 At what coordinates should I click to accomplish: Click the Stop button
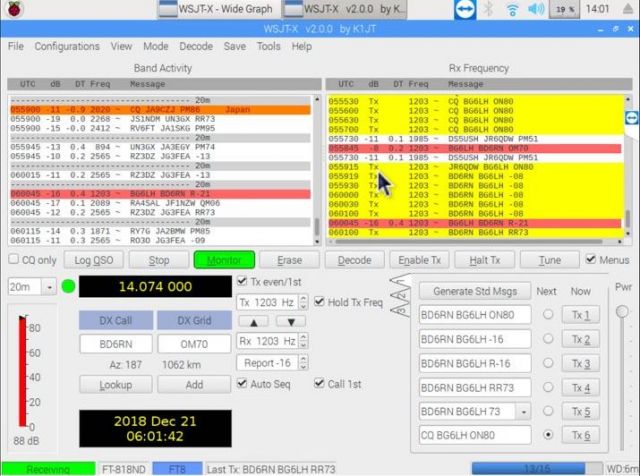(159, 260)
